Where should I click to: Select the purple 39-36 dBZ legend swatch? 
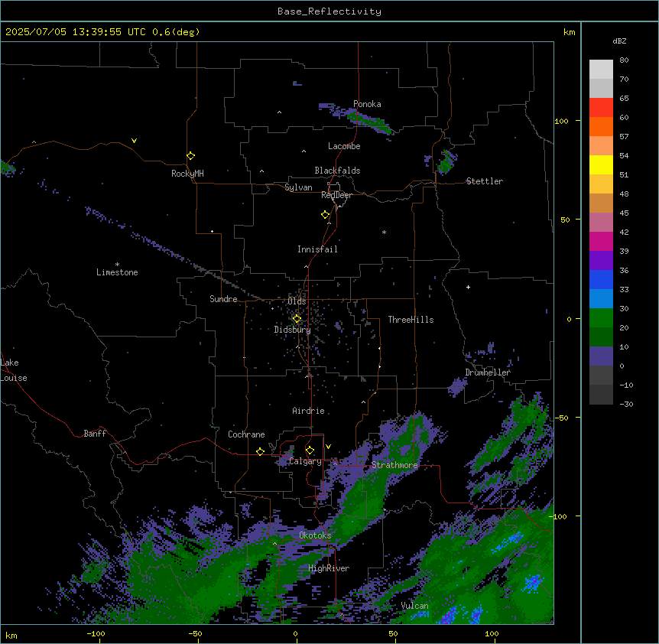point(601,261)
